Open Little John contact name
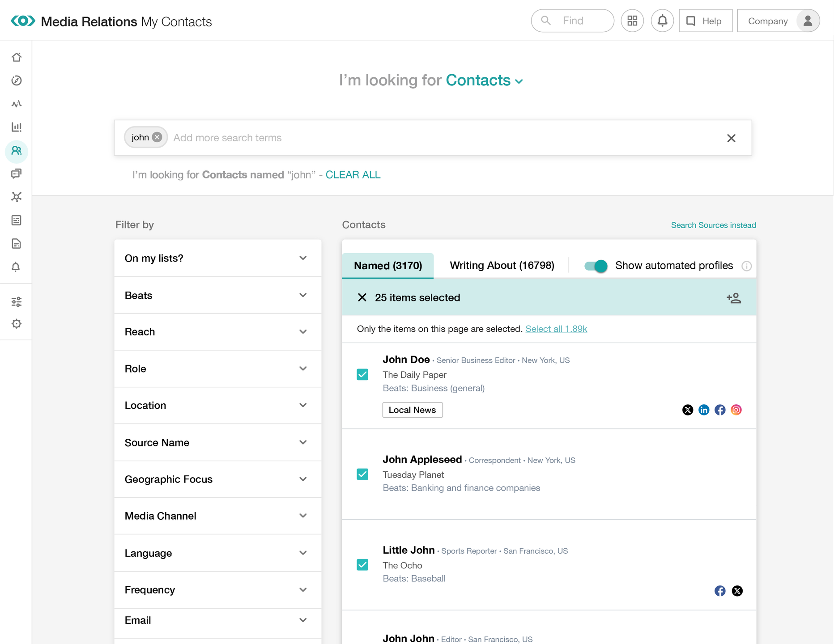 pyautogui.click(x=408, y=550)
